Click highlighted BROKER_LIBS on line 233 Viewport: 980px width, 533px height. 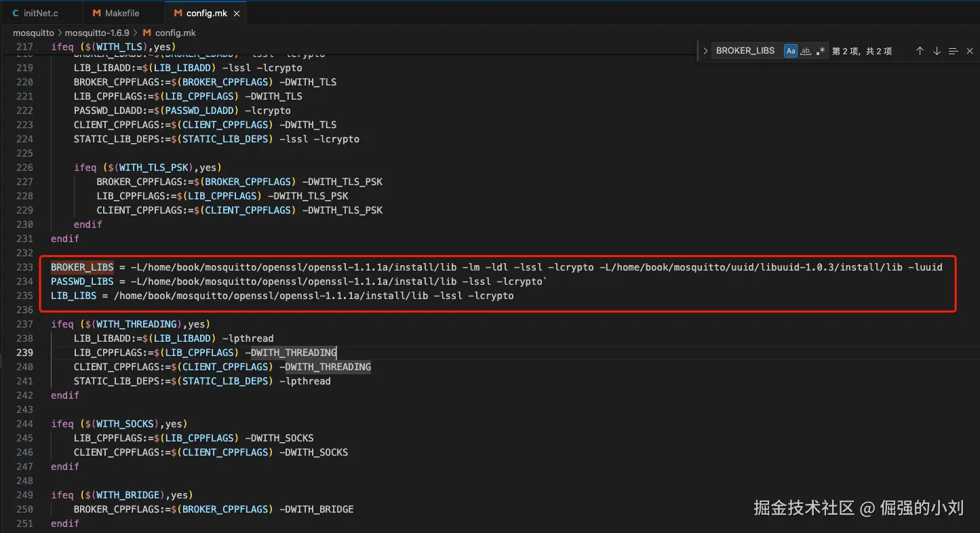(82, 267)
